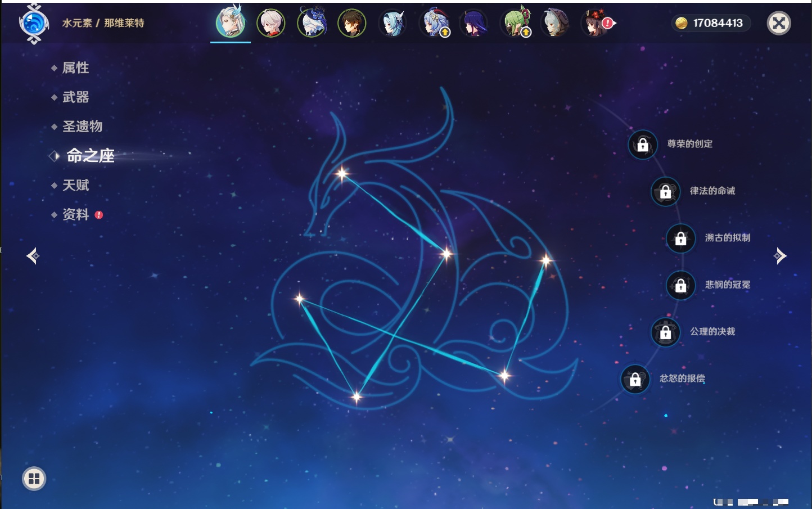Open the 资料 profile tab
812x509 pixels.
(75, 214)
